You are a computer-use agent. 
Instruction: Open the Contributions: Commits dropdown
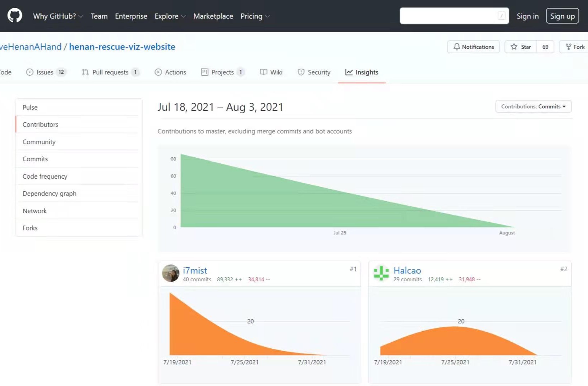(533, 107)
